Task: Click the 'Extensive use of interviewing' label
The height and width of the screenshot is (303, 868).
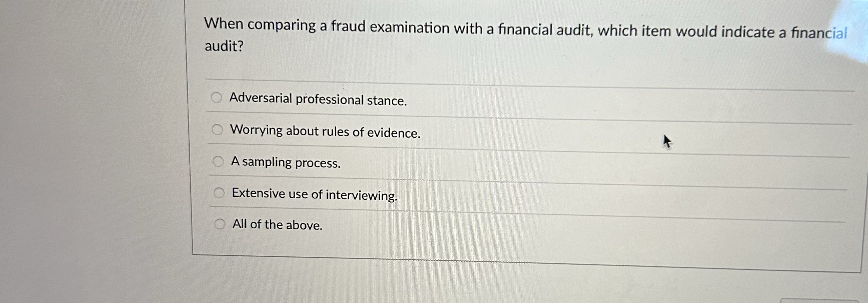Action: (314, 194)
